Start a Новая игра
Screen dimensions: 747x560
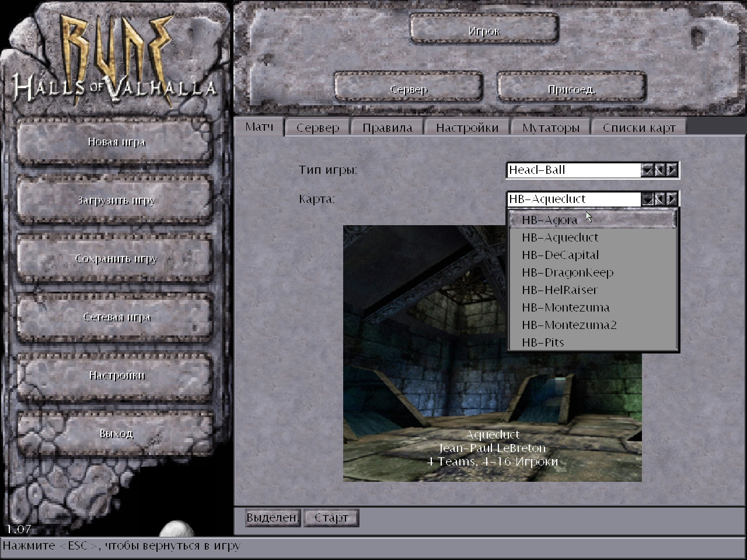pyautogui.click(x=116, y=142)
